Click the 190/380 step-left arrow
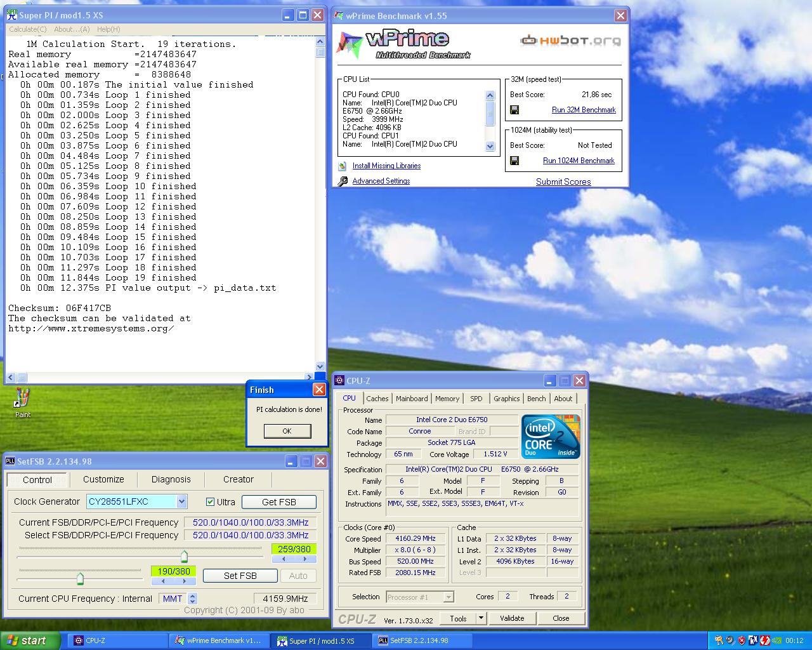The image size is (812, 650). pyautogui.click(x=162, y=581)
